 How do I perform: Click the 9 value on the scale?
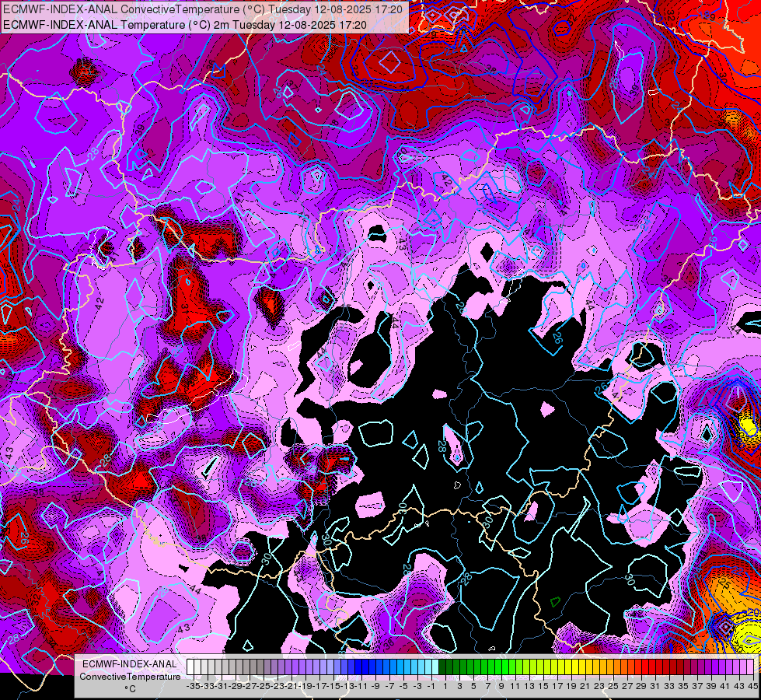501,687
